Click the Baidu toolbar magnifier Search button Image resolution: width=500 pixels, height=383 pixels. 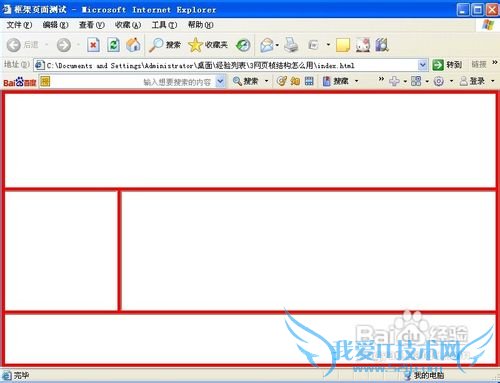coord(245,81)
